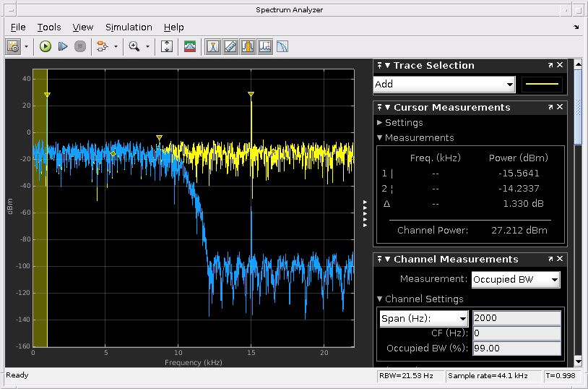The image size is (588, 389).
Task: Click the Run simulation play button
Action: coord(46,46)
